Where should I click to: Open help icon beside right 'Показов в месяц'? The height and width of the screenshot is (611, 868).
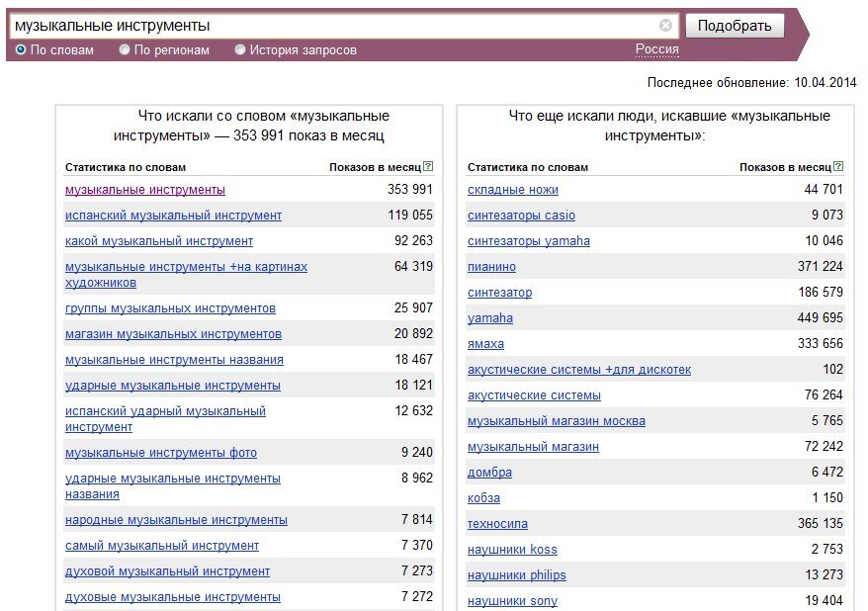tap(838, 166)
